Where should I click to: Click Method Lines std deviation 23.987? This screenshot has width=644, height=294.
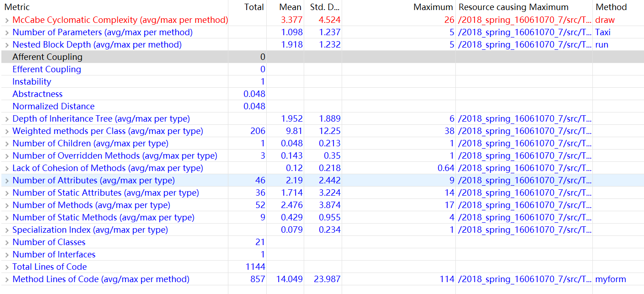pos(327,279)
